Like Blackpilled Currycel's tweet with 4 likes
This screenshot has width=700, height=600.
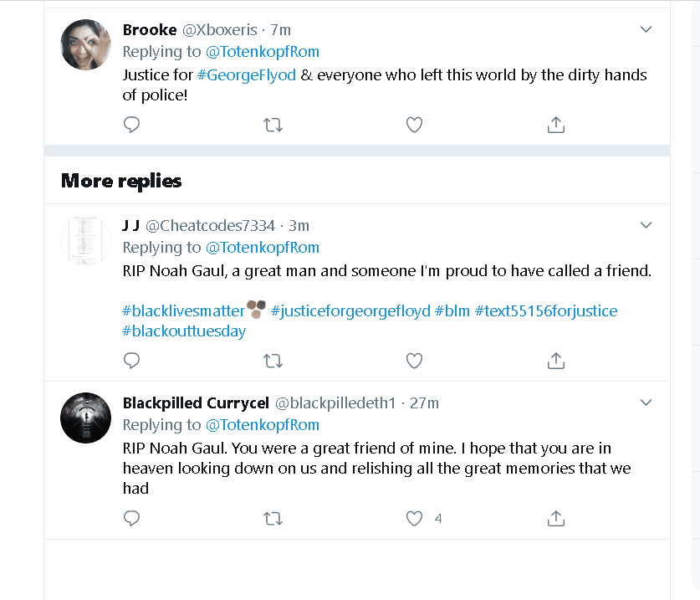click(414, 519)
